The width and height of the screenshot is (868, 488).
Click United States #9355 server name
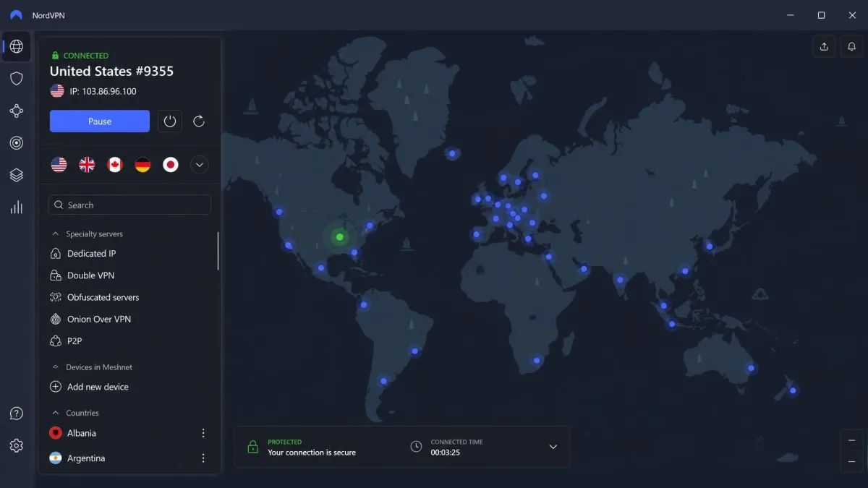(x=111, y=71)
